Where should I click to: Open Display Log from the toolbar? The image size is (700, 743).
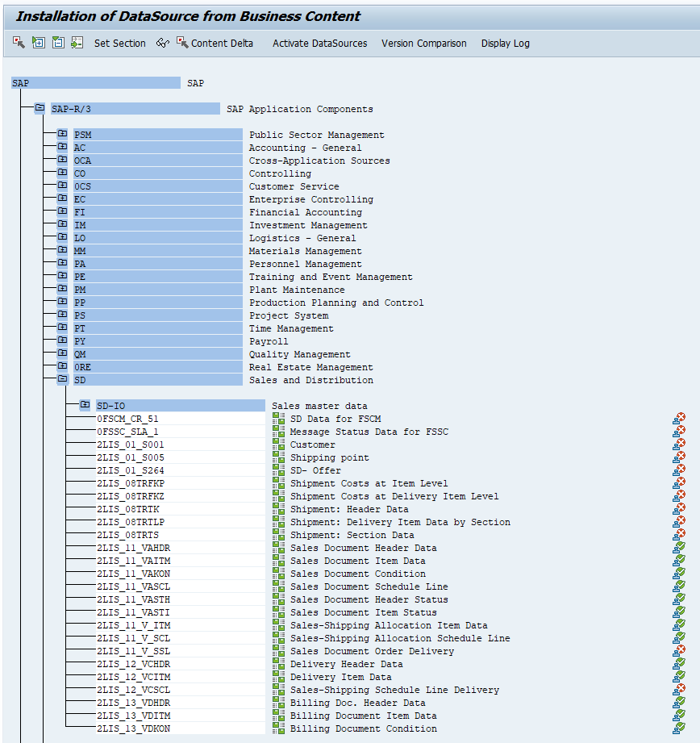[505, 44]
